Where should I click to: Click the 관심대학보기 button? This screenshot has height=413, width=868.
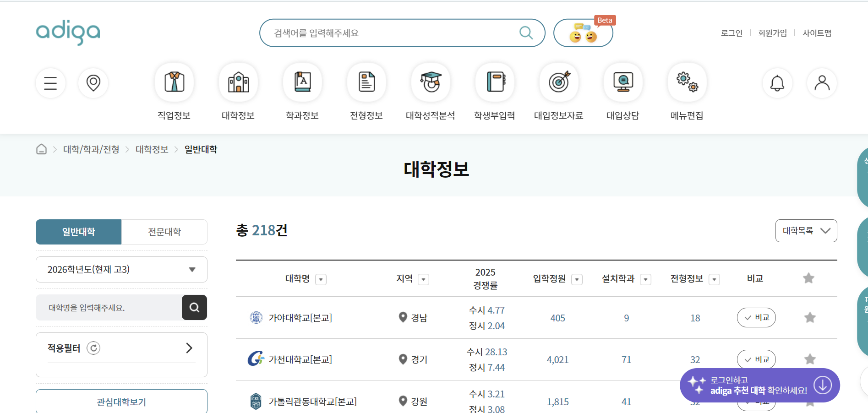[x=121, y=402]
